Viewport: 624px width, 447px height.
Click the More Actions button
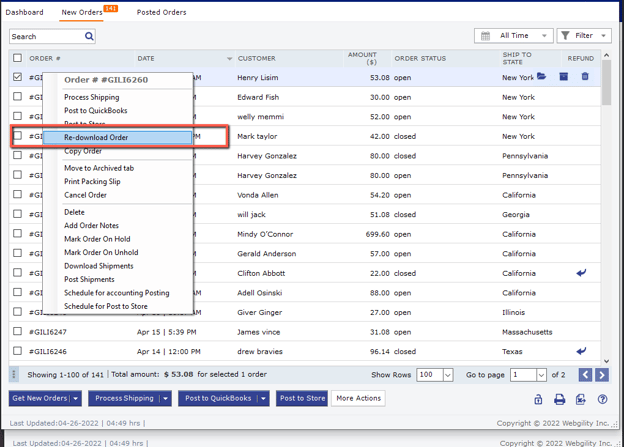pos(358,398)
